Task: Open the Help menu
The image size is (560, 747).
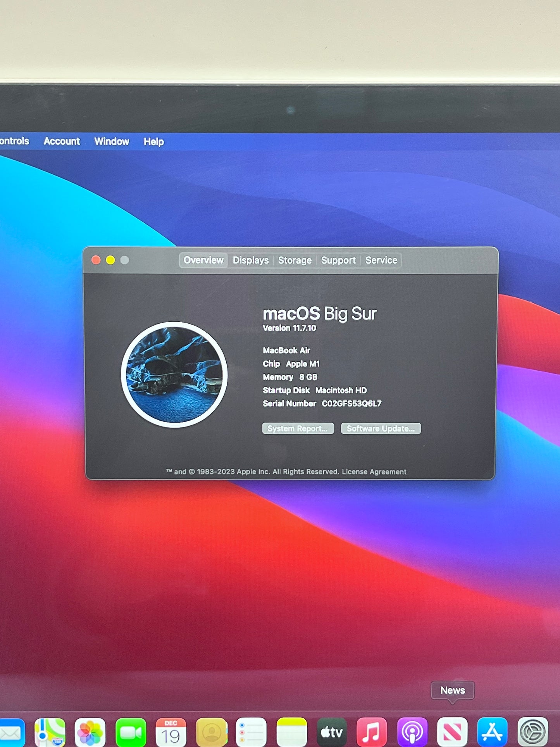Action: pos(154,142)
